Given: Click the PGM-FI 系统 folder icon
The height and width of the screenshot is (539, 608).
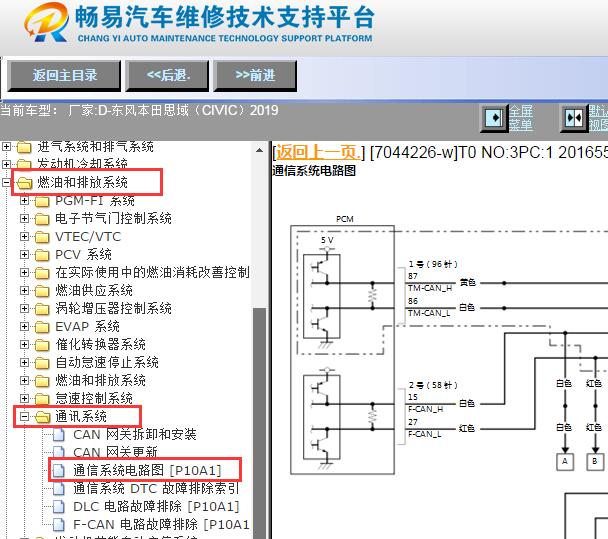Looking at the screenshot, I should point(42,201).
